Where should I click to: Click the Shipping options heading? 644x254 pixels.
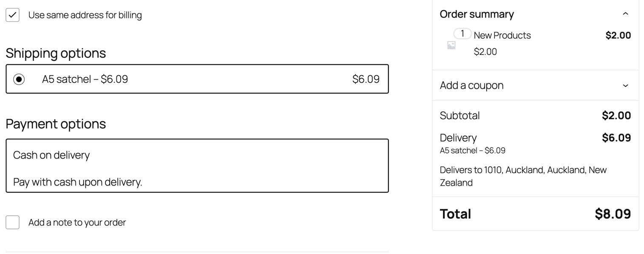tap(56, 53)
